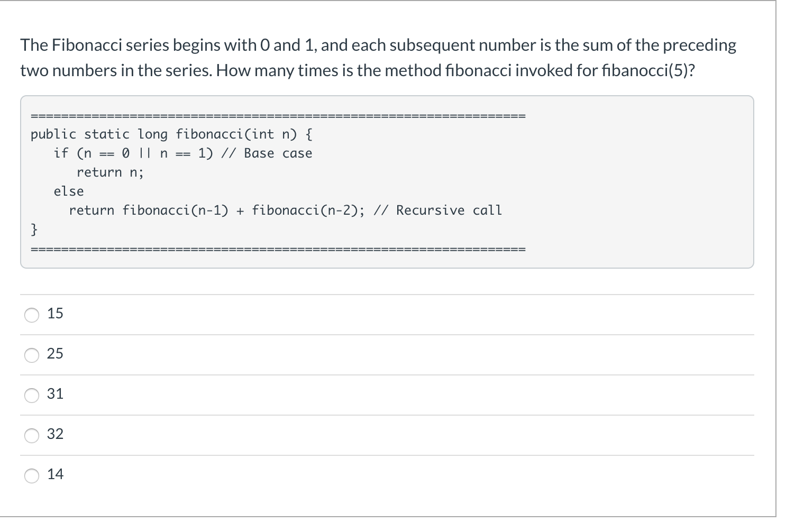Click the answer label text 25

pos(55,354)
